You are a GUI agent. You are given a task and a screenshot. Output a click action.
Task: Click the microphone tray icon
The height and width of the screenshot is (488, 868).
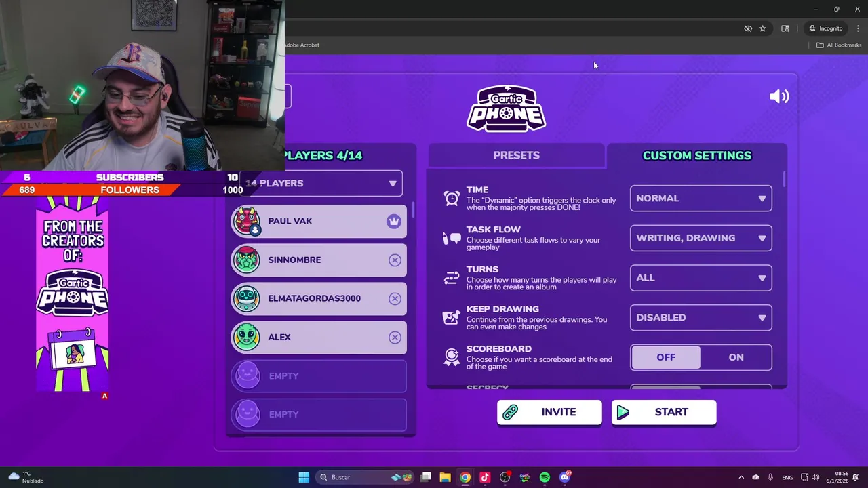(770, 477)
